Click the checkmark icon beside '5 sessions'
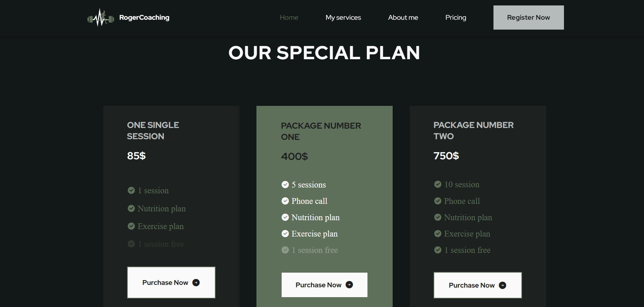The height and width of the screenshot is (307, 644). [x=285, y=184]
